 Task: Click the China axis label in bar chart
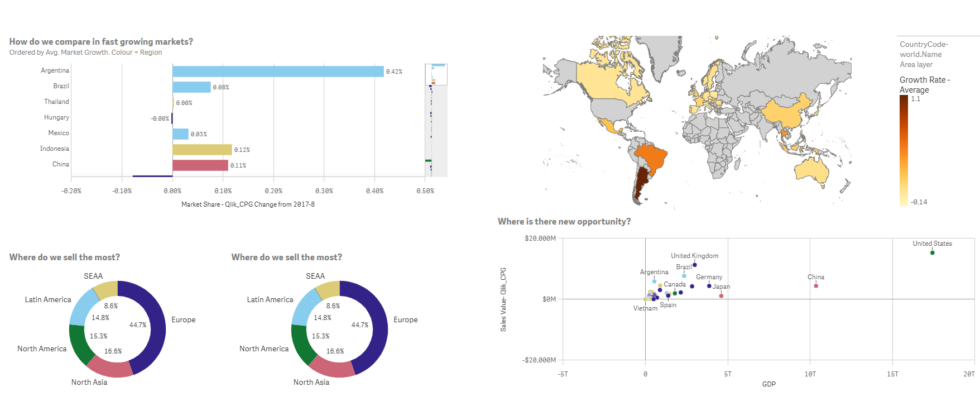[61, 164]
